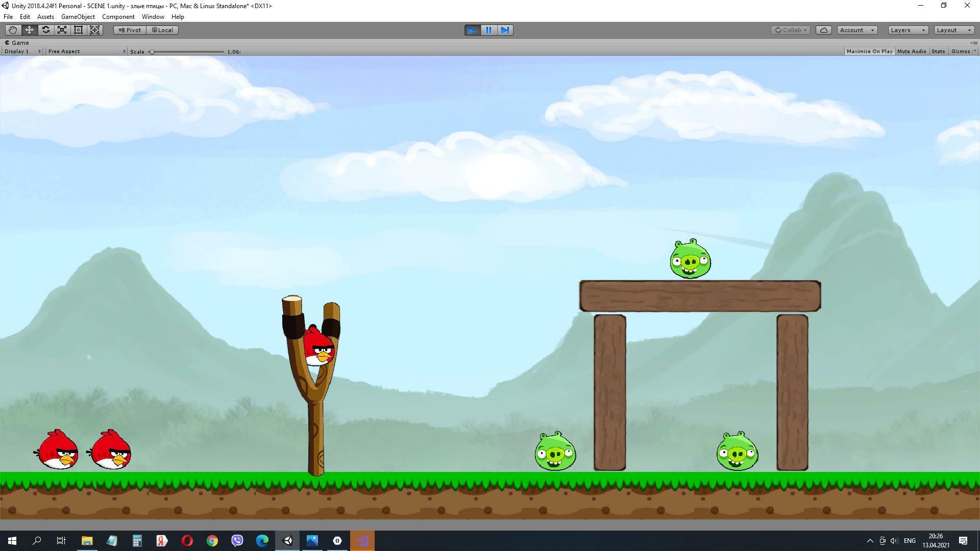The width and height of the screenshot is (980, 551).
Task: Select the Move tool
Action: click(x=29, y=30)
